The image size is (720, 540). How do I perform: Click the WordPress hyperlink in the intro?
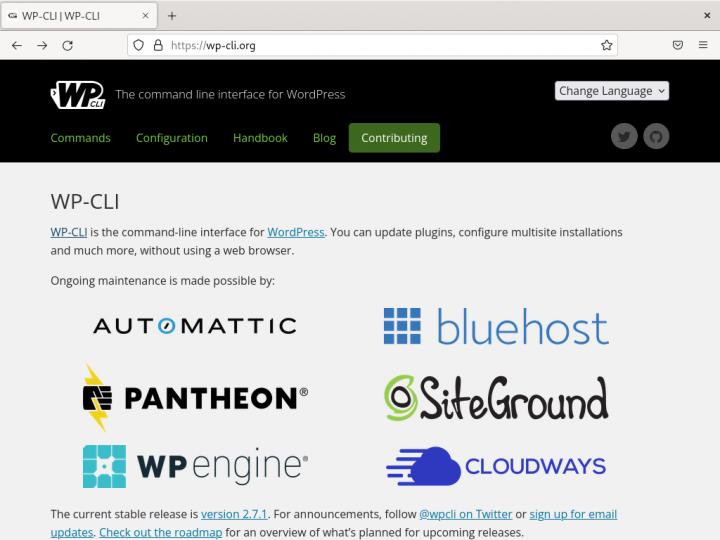click(x=295, y=232)
